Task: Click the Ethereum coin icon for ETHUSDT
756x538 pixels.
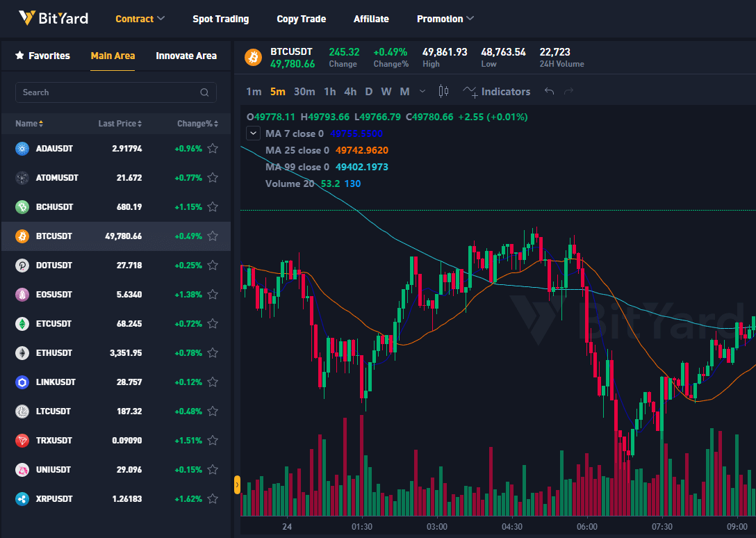Action: [23, 352]
